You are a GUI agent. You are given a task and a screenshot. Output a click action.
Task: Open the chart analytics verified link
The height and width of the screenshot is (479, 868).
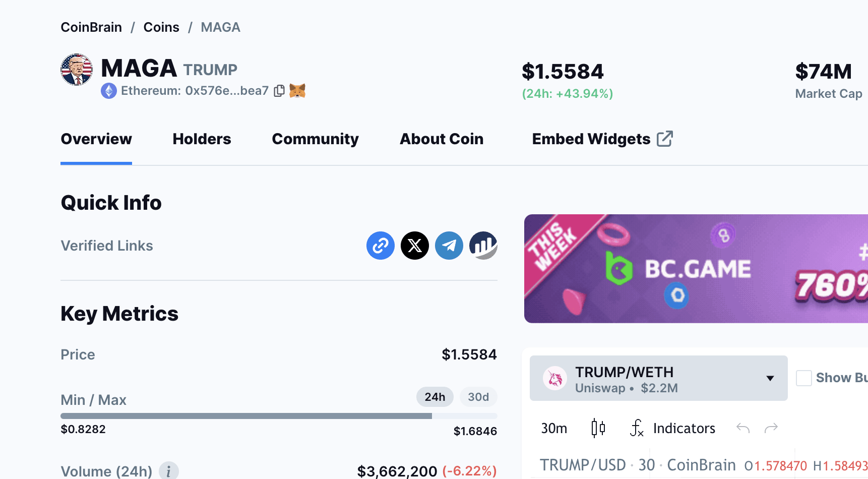(483, 246)
